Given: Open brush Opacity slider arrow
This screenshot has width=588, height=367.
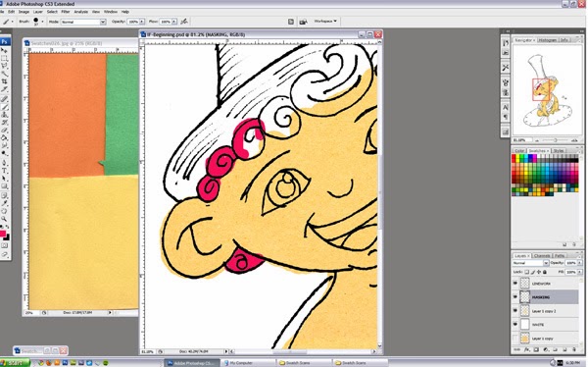Looking at the screenshot, I should click(x=142, y=22).
